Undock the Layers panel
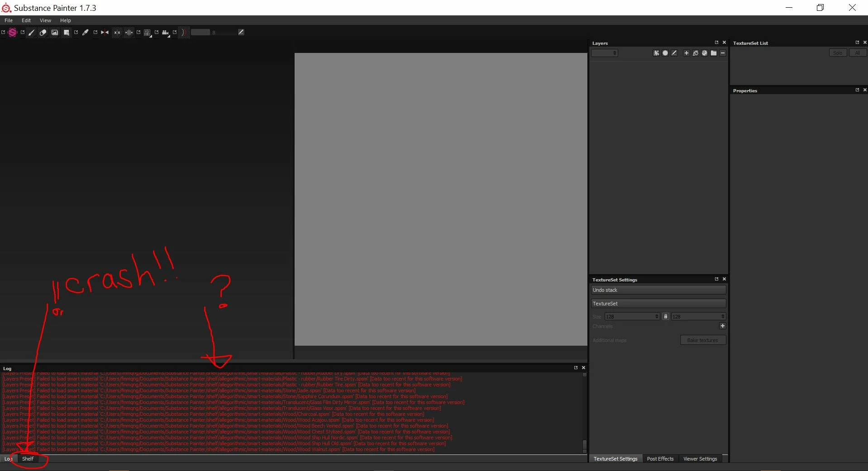 click(x=716, y=43)
